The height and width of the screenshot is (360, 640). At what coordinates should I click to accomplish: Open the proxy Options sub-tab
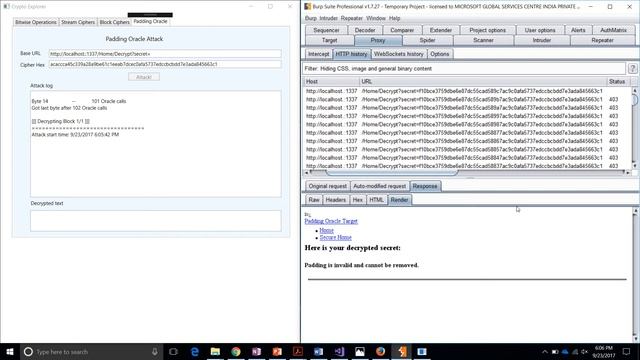pos(440,54)
